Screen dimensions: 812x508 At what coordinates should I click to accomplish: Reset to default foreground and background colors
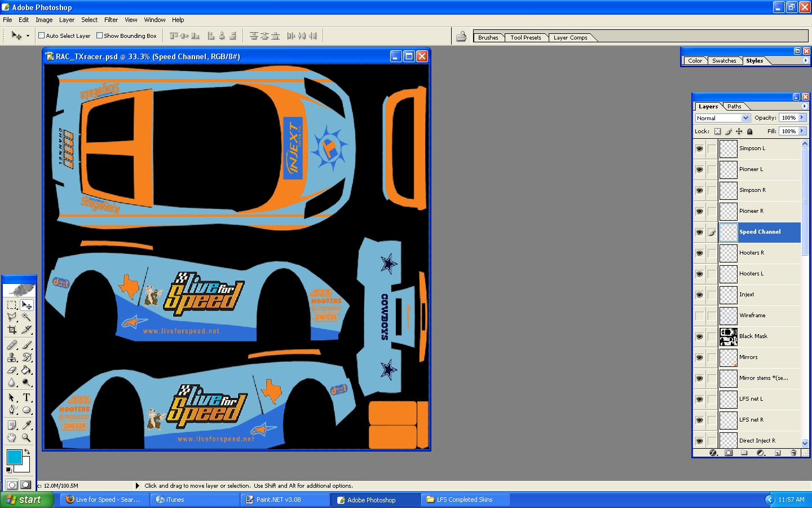click(x=8, y=470)
